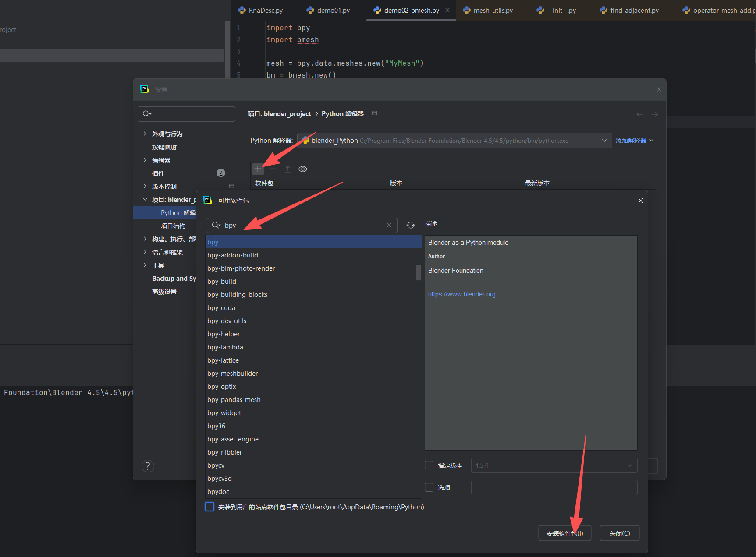Select bpy-meshbuilder package
The width and height of the screenshot is (756, 557).
coord(313,374)
